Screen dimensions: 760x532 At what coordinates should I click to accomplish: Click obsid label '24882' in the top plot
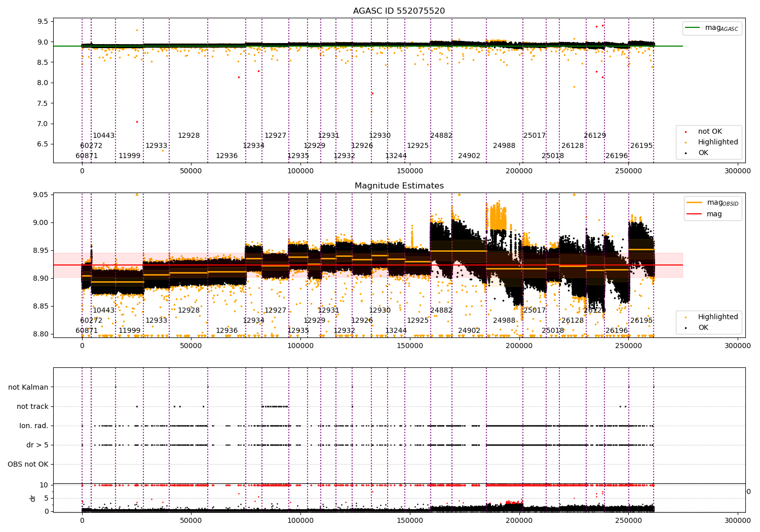pos(441,136)
